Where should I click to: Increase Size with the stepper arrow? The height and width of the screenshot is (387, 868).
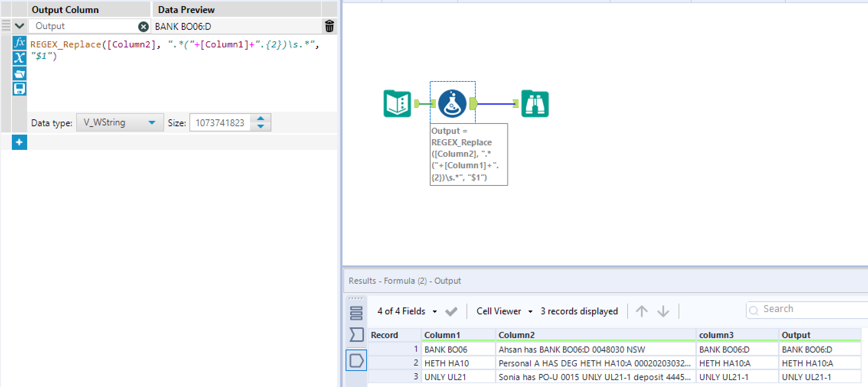click(261, 119)
